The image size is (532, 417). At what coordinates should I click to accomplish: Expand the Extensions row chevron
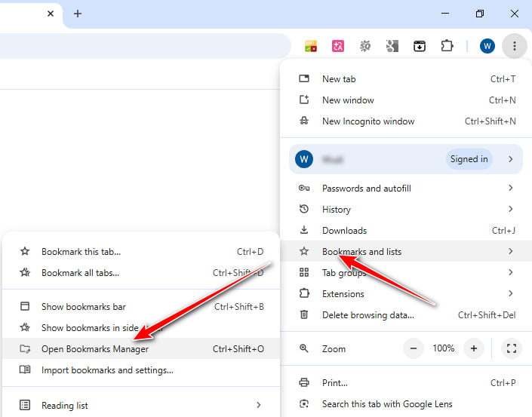point(511,293)
